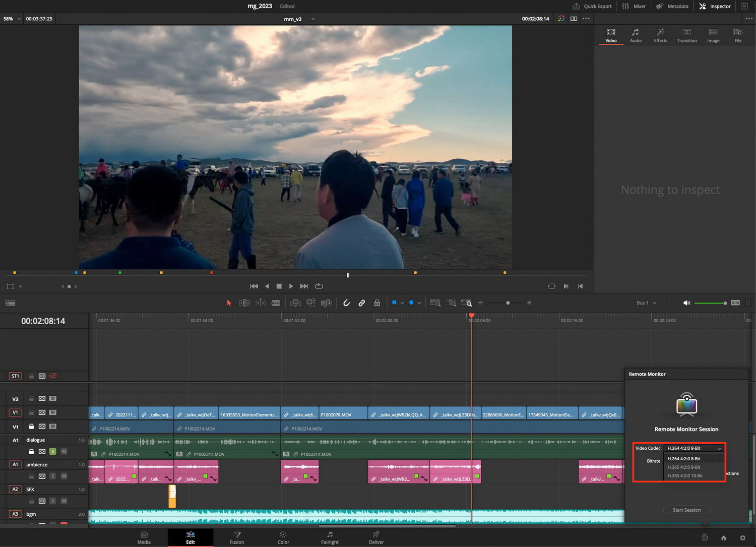756x547 pixels.
Task: Expand the viewer zoom 58% dropdown
Action: pyautogui.click(x=12, y=19)
